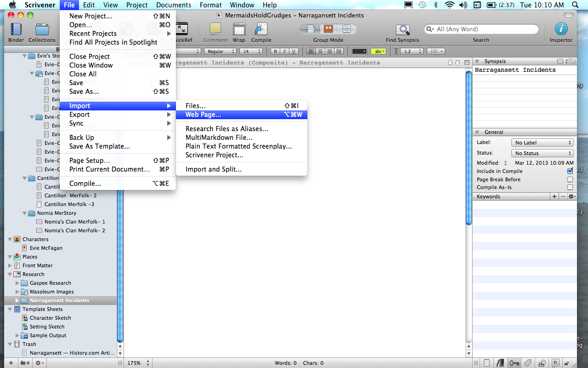The image size is (588, 368).
Task: Toggle underline formatting
Action: click(294, 51)
